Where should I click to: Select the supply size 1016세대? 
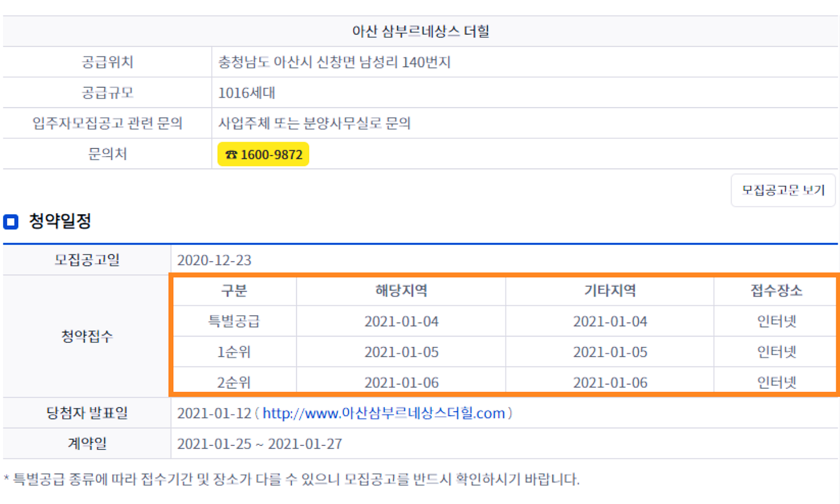(247, 93)
